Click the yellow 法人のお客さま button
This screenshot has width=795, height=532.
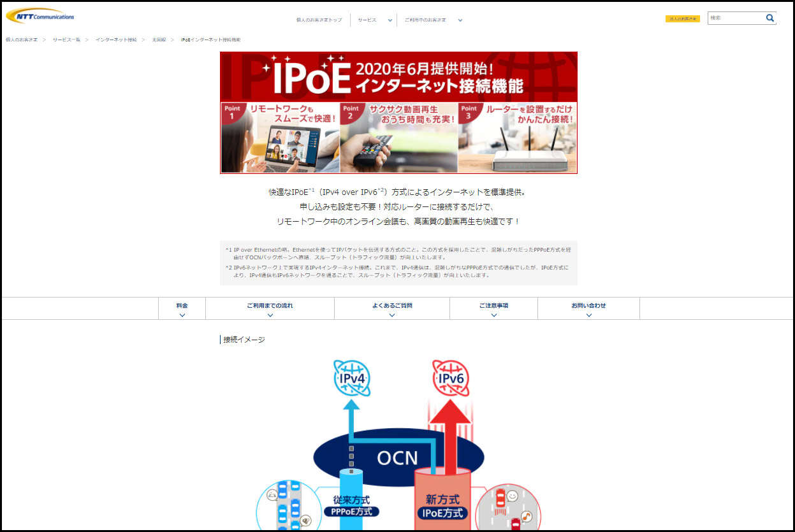[683, 19]
